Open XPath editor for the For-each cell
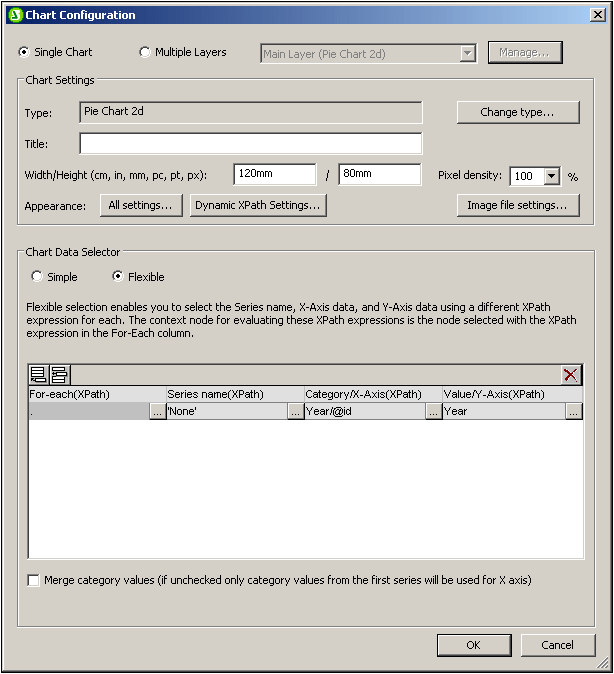 [157, 411]
